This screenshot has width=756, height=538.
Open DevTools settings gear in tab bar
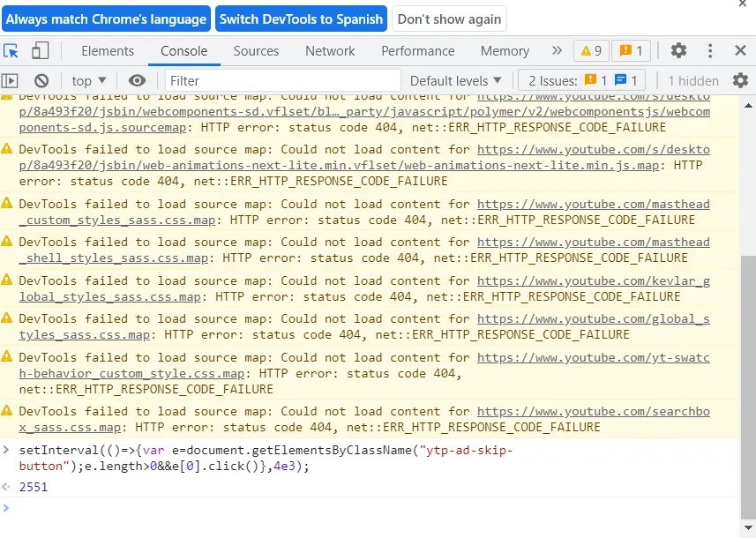(678, 50)
